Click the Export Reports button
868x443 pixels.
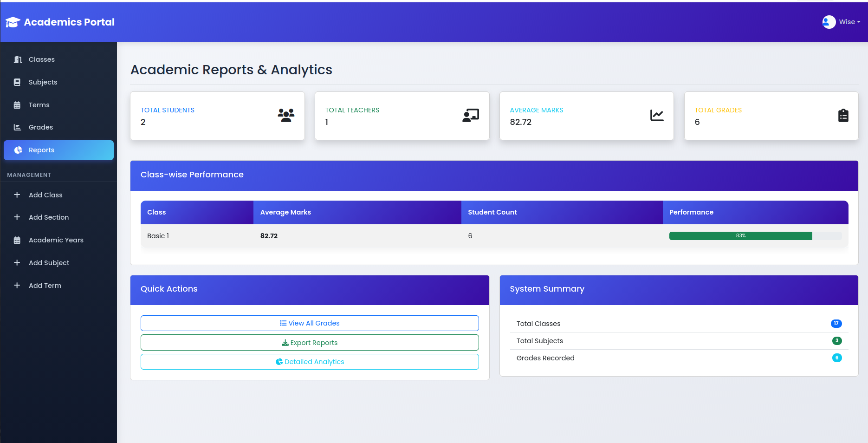[310, 342]
